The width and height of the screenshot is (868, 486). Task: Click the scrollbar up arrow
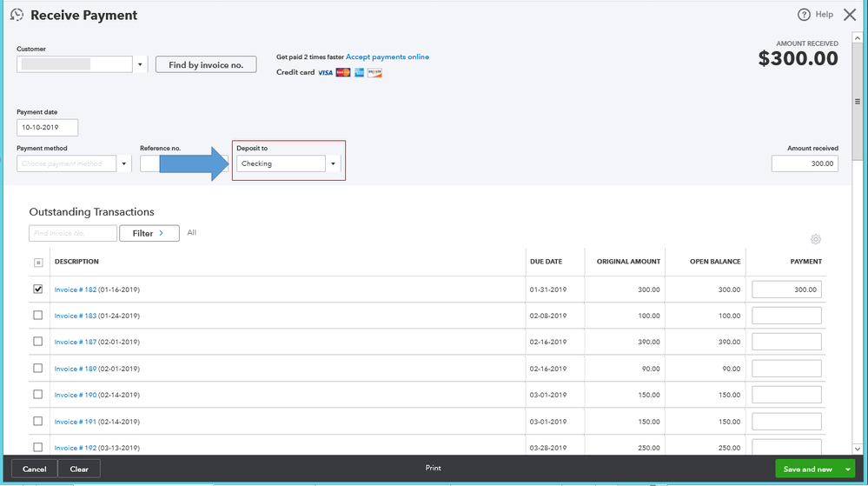[x=858, y=38]
